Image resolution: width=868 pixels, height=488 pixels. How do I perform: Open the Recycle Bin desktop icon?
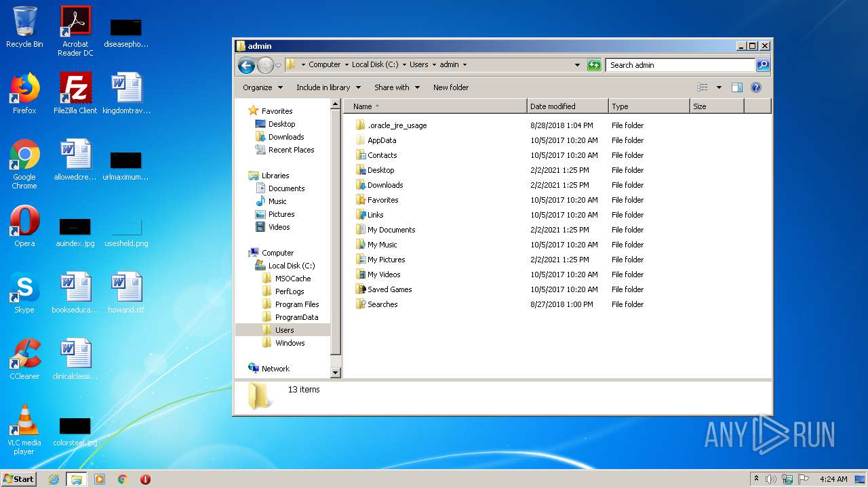click(x=24, y=27)
